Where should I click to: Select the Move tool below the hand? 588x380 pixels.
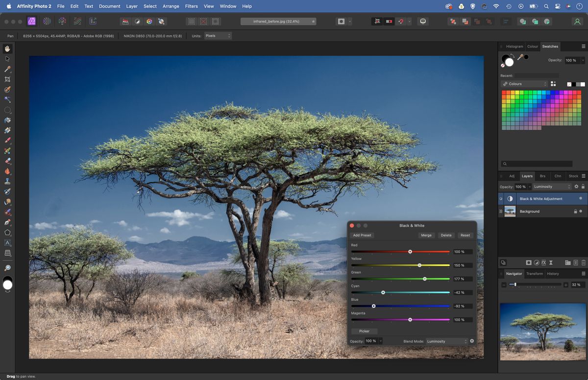(7, 58)
